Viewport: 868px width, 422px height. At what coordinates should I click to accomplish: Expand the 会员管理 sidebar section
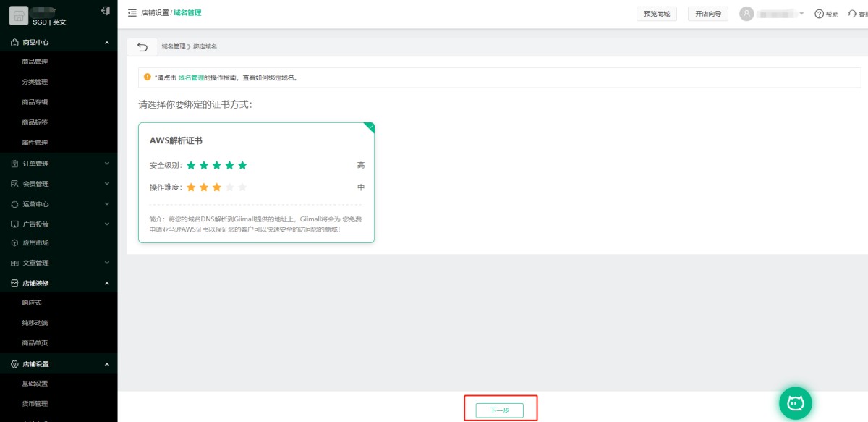(x=59, y=184)
